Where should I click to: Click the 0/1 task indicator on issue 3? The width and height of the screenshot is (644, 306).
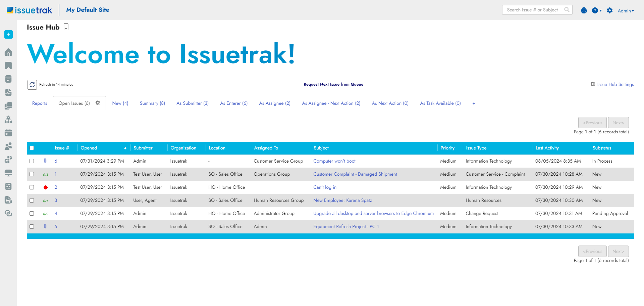click(46, 201)
